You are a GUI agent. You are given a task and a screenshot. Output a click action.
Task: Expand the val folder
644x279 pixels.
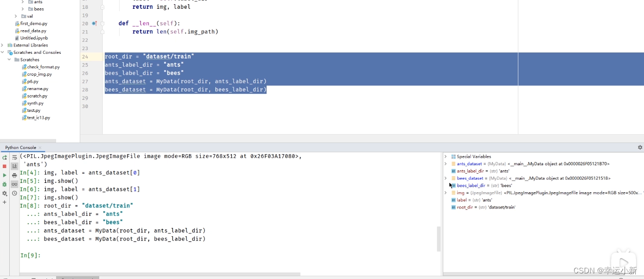pos(16,16)
